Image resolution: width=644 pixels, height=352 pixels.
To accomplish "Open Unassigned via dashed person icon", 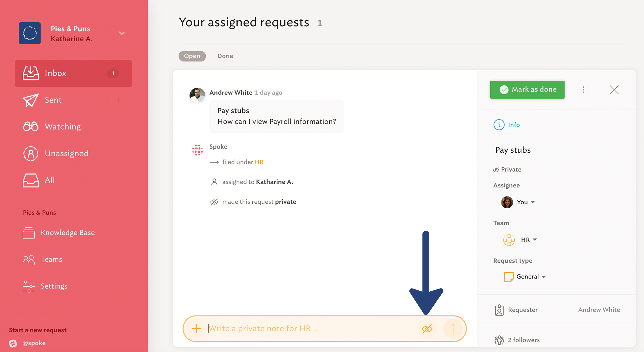I will 31,153.
